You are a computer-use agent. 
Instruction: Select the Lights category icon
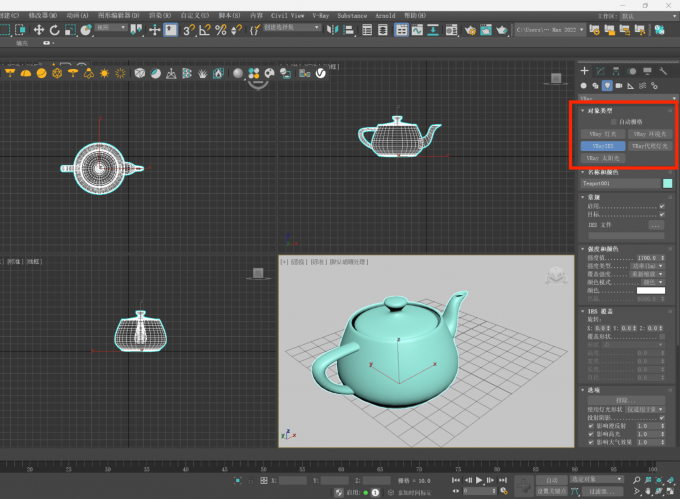607,86
